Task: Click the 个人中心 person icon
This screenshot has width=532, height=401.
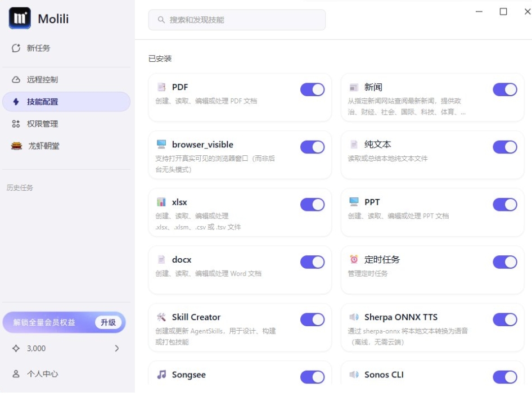Action: pos(16,374)
